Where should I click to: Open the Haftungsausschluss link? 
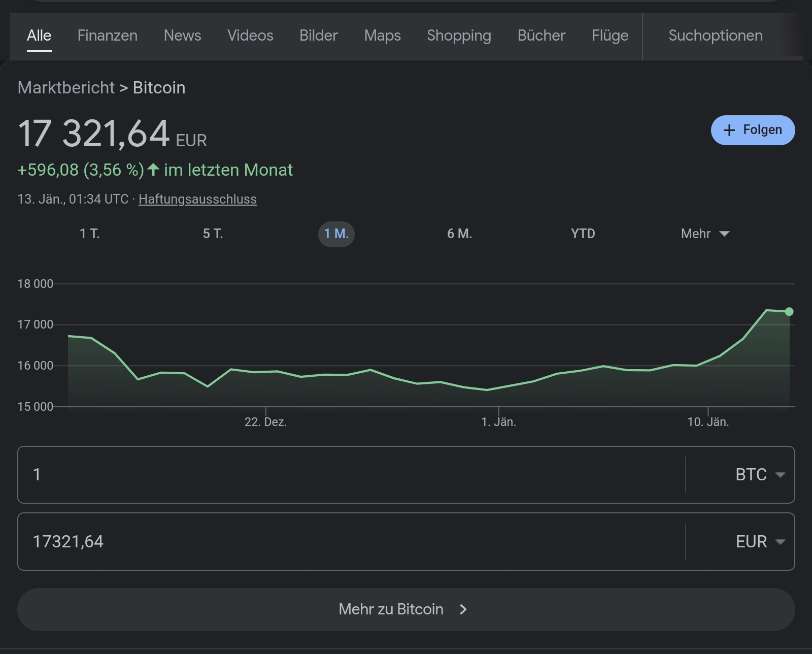[x=197, y=199]
